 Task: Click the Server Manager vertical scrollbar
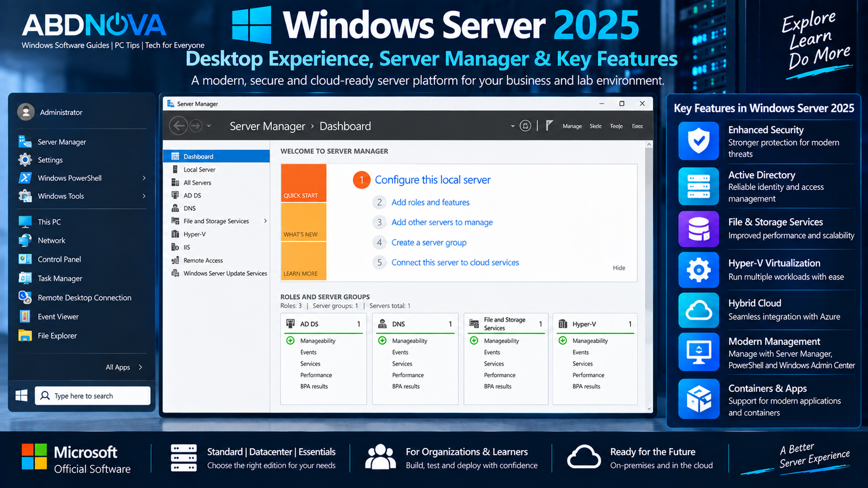click(x=649, y=277)
